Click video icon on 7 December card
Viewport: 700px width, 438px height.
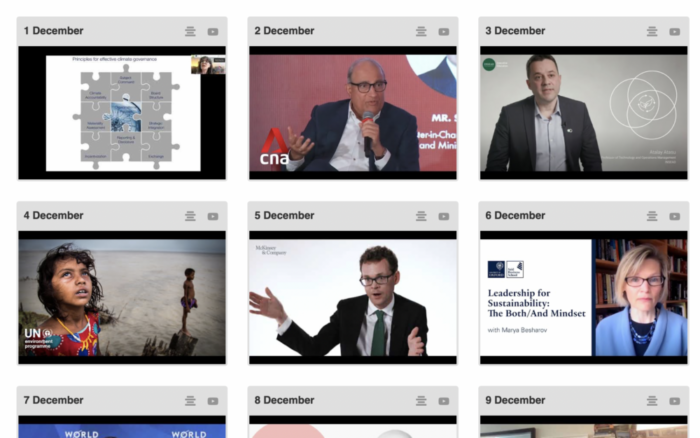point(213,401)
